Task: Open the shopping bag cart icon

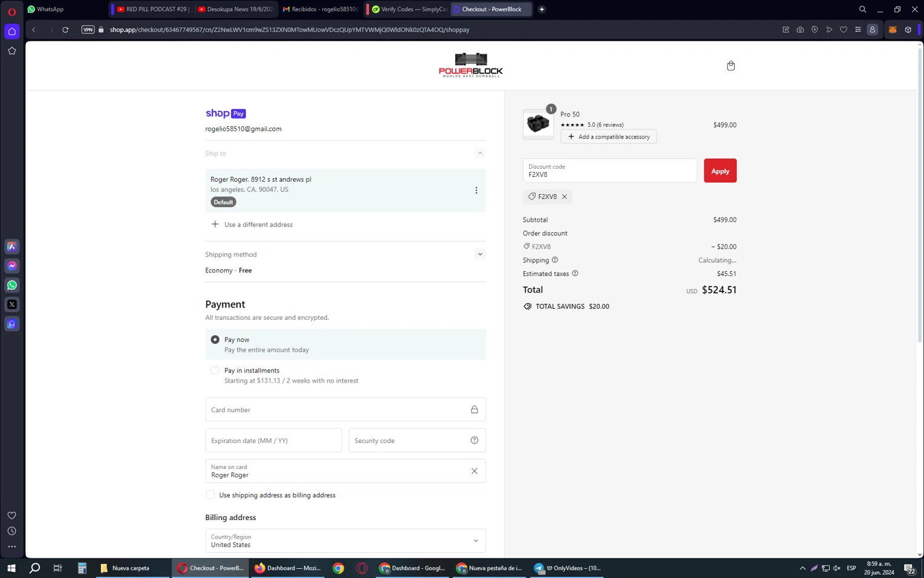Action: click(731, 66)
